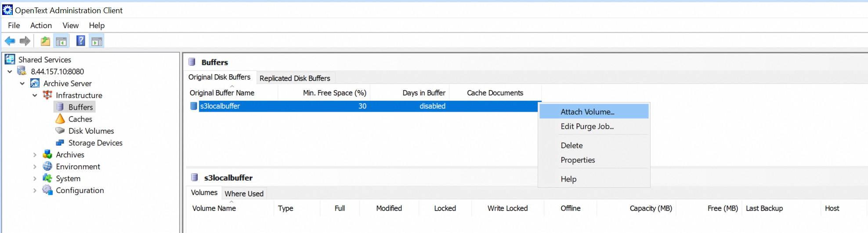Click the Min. Free Space value 30
Image resolution: width=868 pixels, height=233 pixels.
362,106
